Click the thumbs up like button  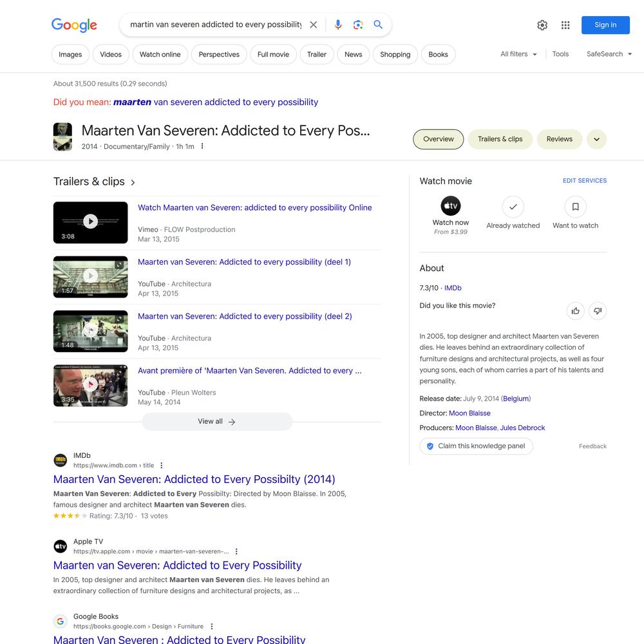pos(575,311)
